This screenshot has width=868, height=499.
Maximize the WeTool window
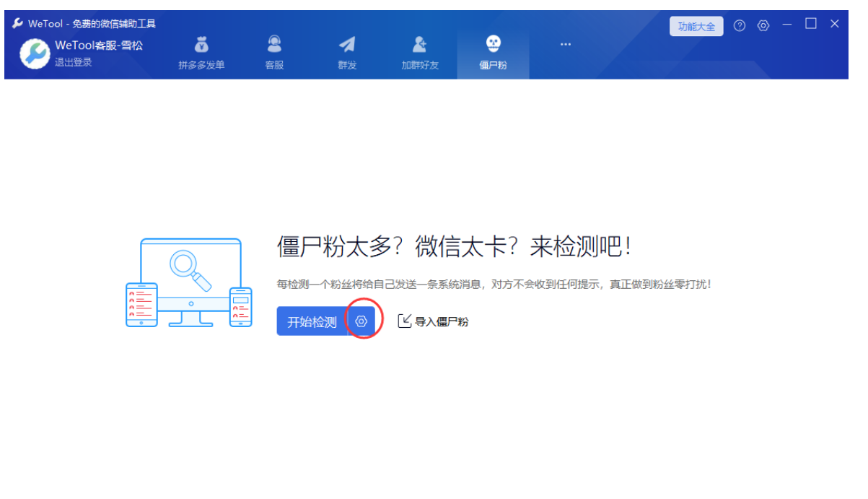811,24
